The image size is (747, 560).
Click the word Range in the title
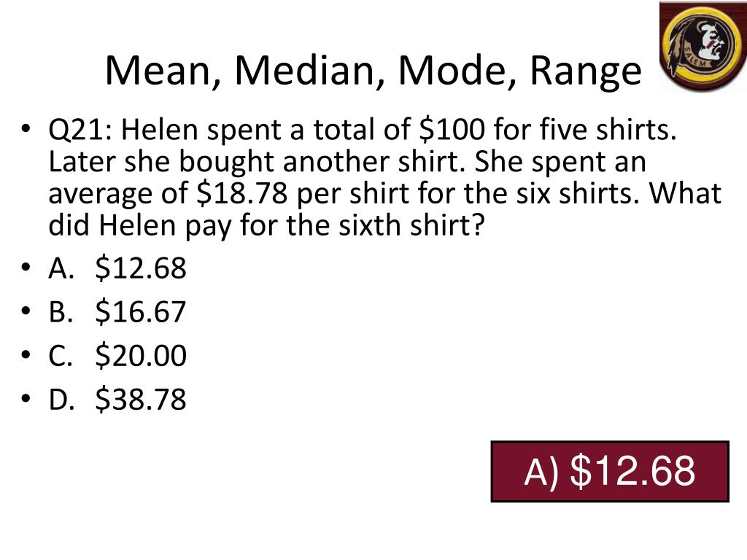[x=586, y=71]
